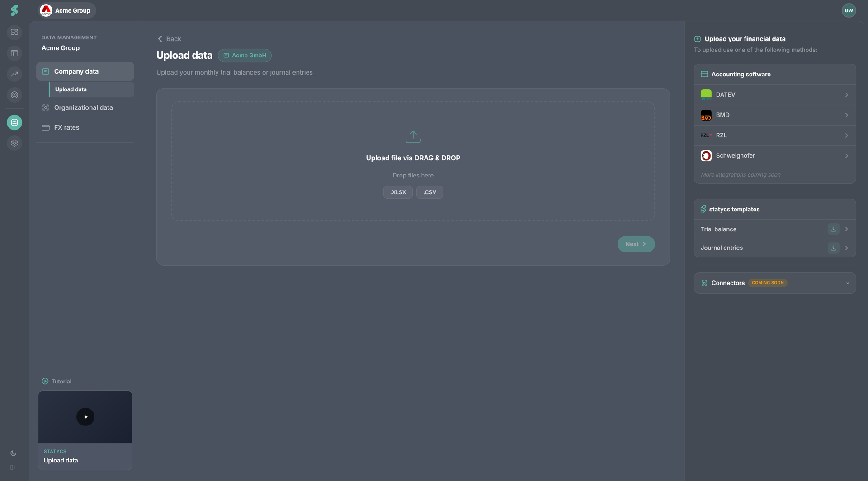This screenshot has width=868, height=481.
Task: Select Upload data sub-item
Action: coord(91,89)
